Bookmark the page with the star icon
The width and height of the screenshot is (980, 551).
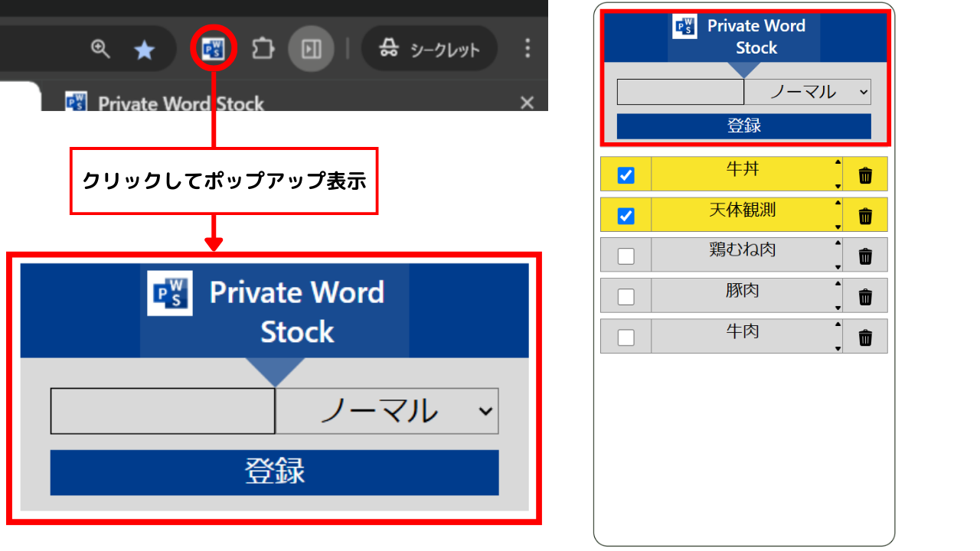click(x=144, y=50)
